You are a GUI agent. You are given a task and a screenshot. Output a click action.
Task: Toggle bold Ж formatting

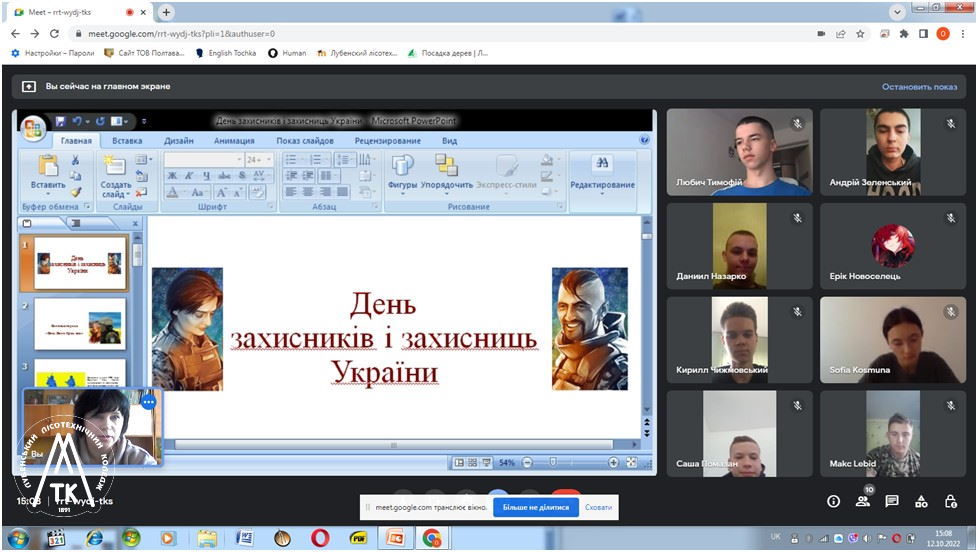pos(173,176)
